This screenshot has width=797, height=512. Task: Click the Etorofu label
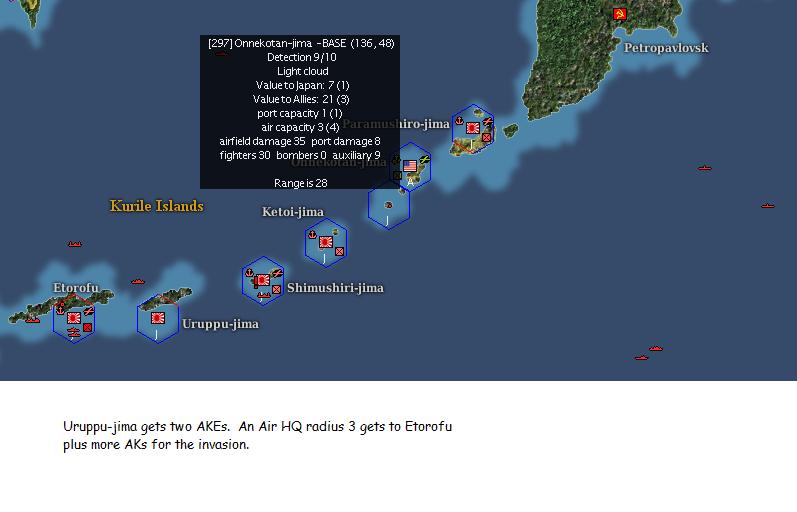click(76, 288)
